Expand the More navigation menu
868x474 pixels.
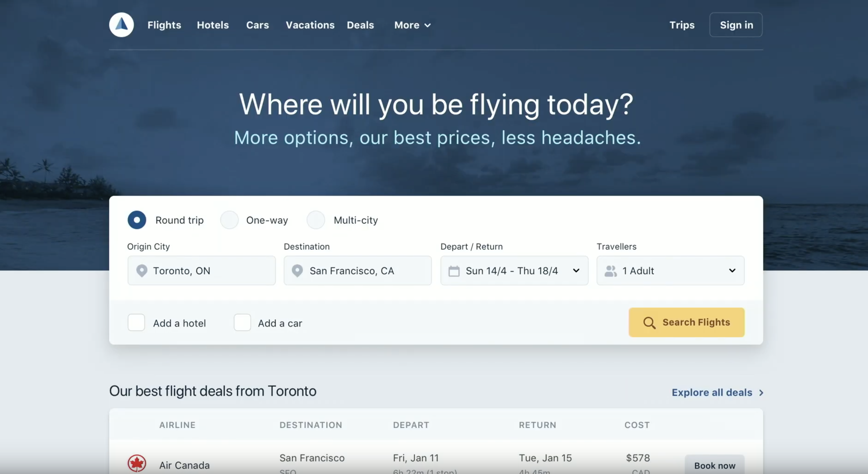point(412,25)
